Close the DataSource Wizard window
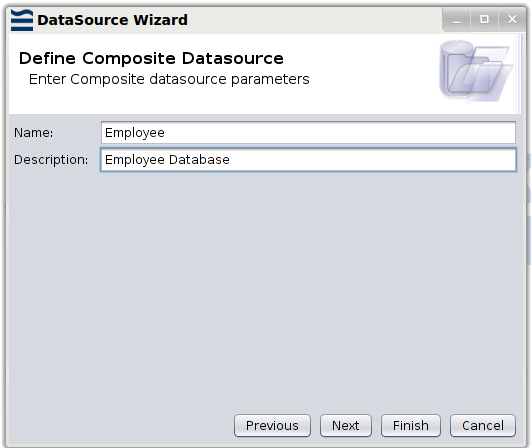The width and height of the screenshot is (531, 448). (x=512, y=20)
